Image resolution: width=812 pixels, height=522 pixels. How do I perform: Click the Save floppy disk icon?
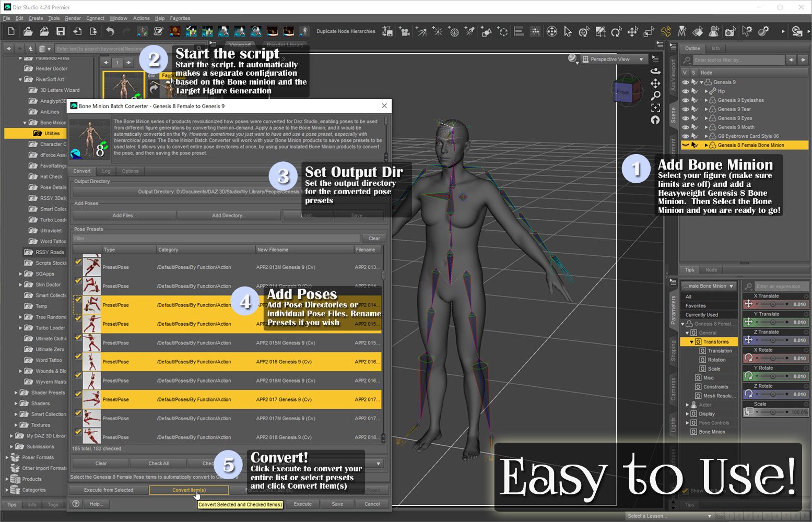point(61,32)
